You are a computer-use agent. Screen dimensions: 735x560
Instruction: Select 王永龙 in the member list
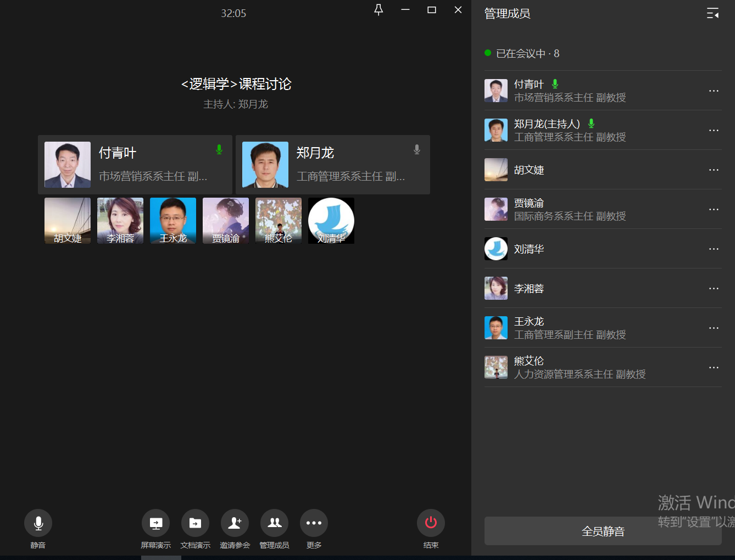click(529, 328)
